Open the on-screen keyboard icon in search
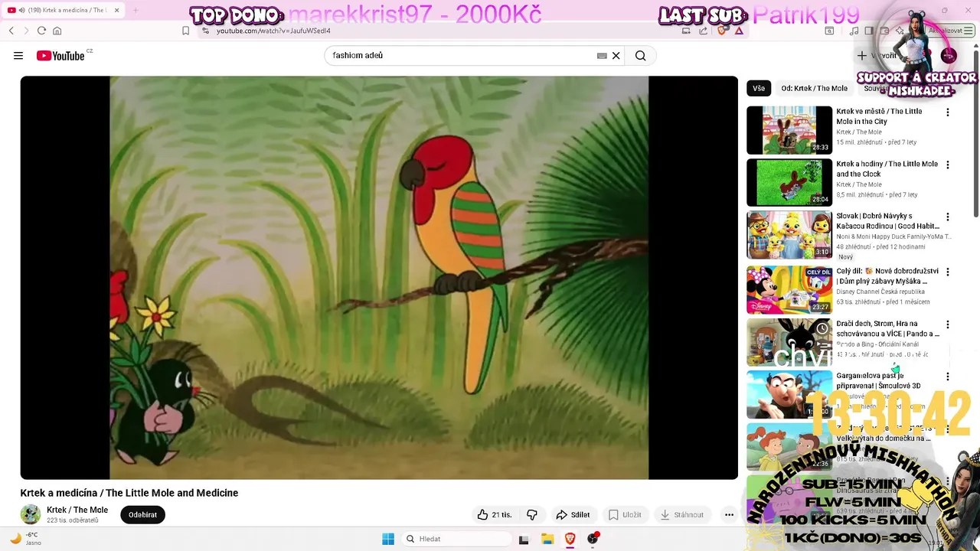Screen dimensions: 980x551 pos(602,56)
